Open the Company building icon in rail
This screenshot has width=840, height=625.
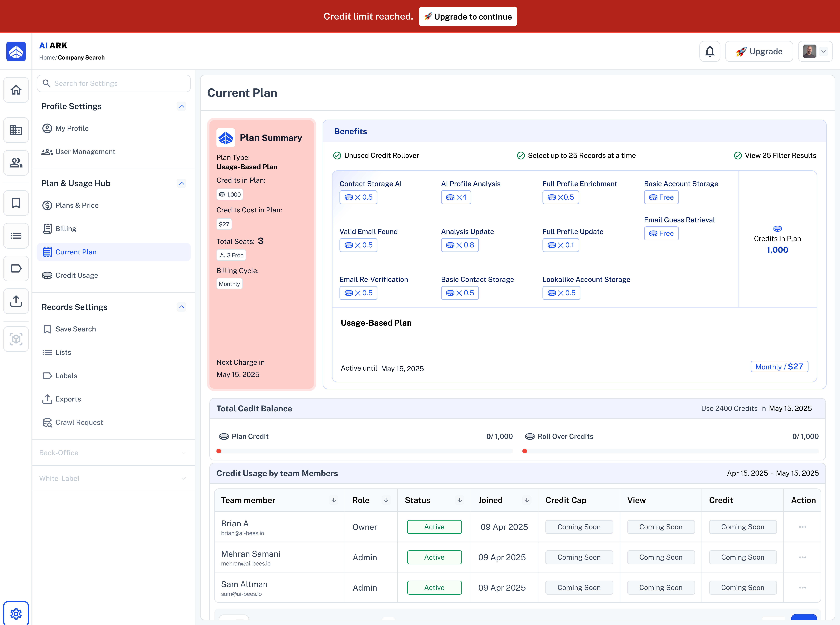click(x=16, y=130)
